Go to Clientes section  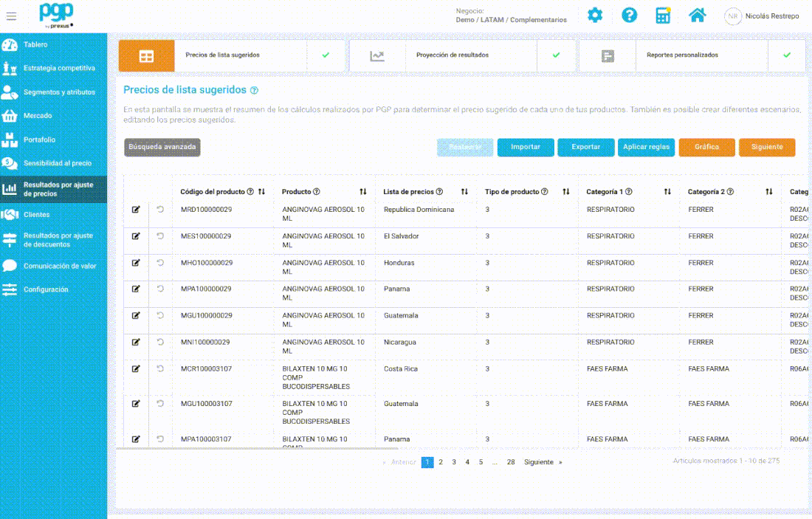click(x=53, y=214)
